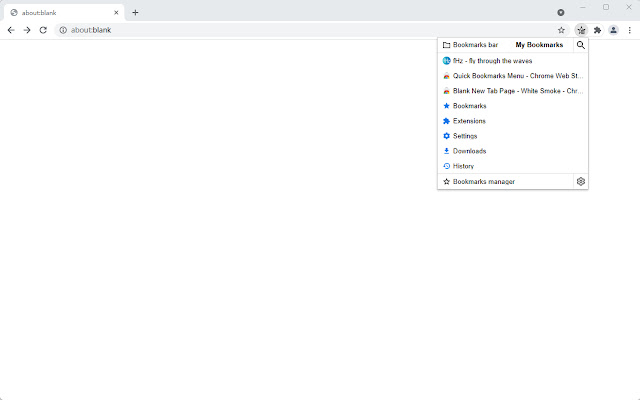Open the Extensions puzzle piece in toolbar
This screenshot has height=400, width=640.
point(597,30)
